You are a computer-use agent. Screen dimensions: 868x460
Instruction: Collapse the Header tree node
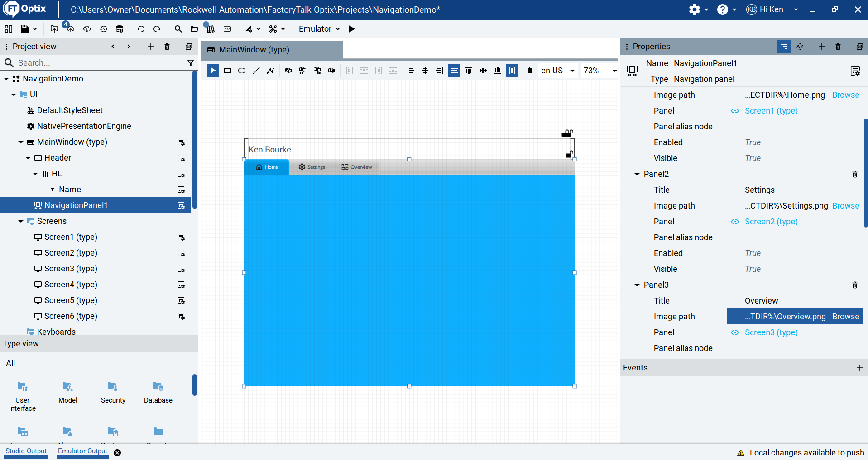click(28, 158)
